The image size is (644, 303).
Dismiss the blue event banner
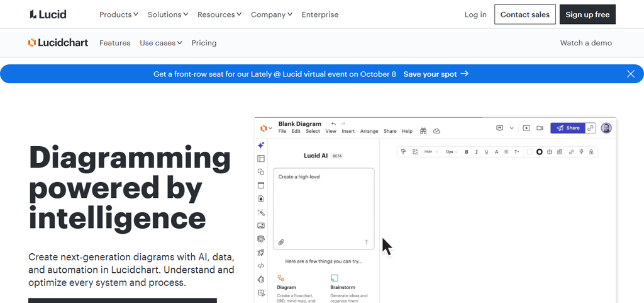[x=630, y=74]
